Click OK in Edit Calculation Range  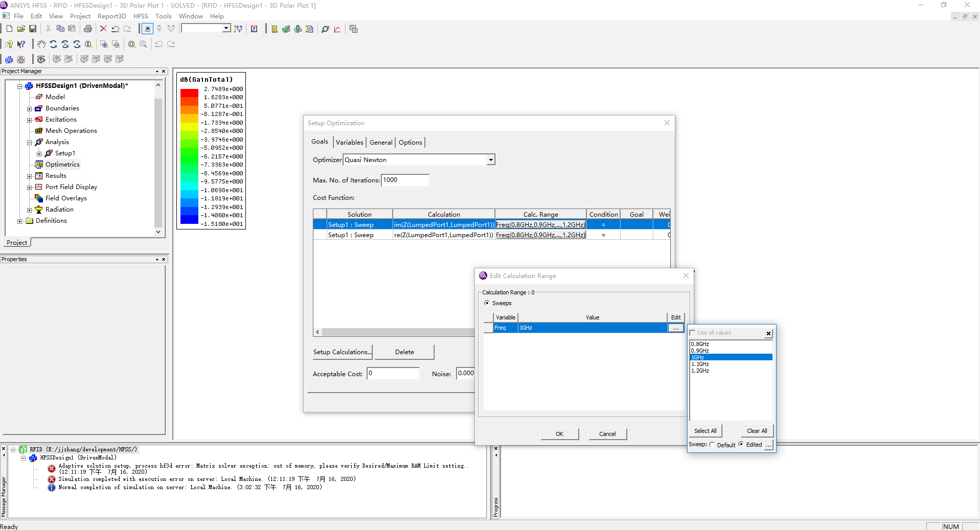pos(559,434)
